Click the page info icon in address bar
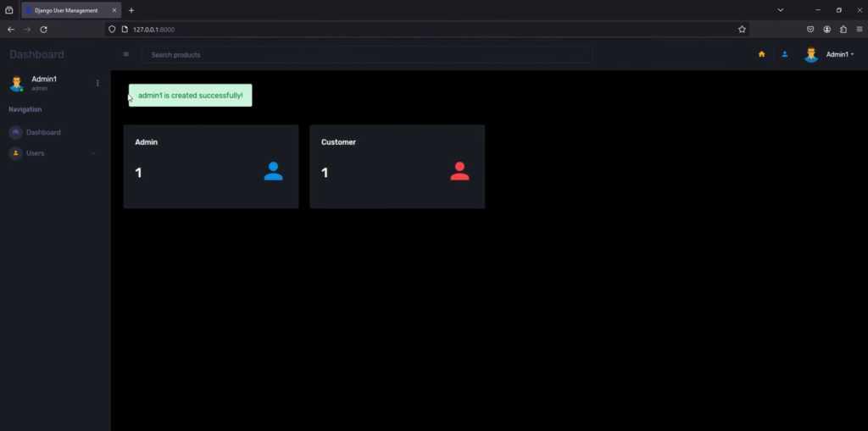The image size is (868, 431). pyautogui.click(x=125, y=30)
